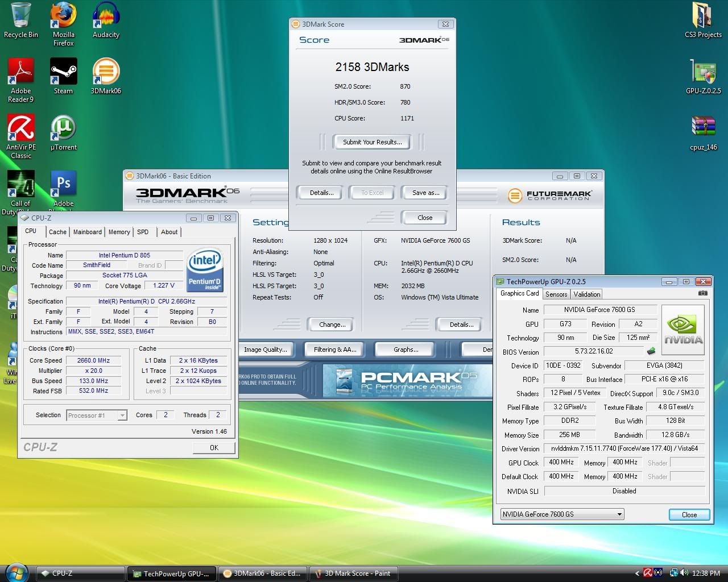Viewport: 728px width, 582px height.
Task: Open Adobe Photoshop desktop shortcut
Action: [x=63, y=189]
